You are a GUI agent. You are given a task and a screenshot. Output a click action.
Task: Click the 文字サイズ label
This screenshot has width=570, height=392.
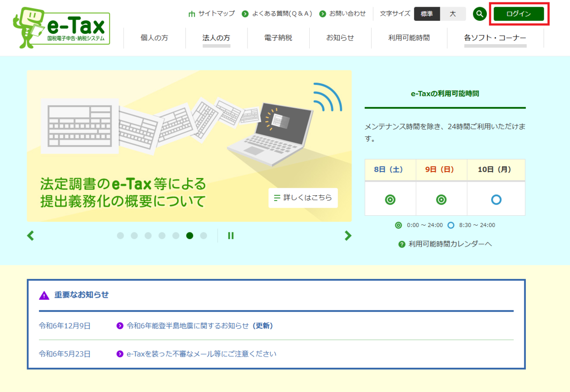tap(395, 14)
